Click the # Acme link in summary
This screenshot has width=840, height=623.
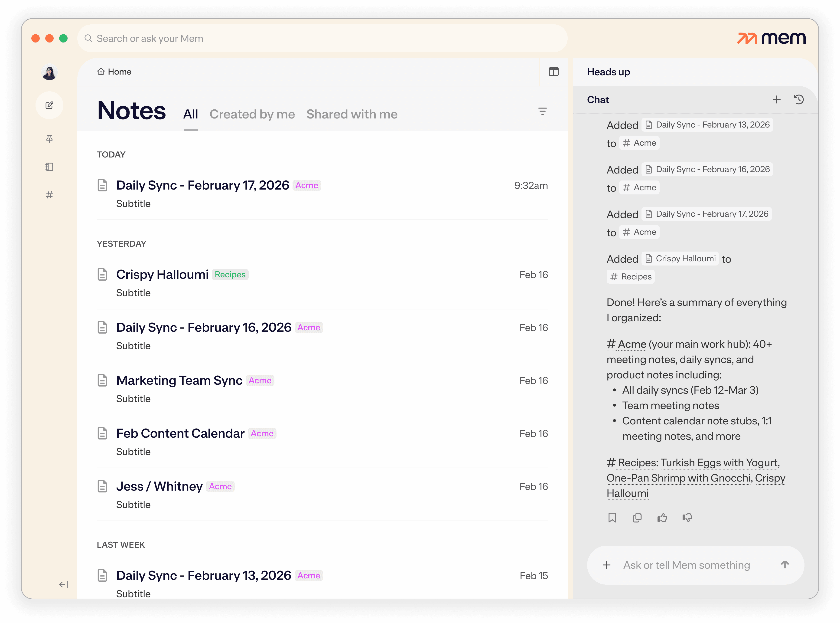coord(626,344)
